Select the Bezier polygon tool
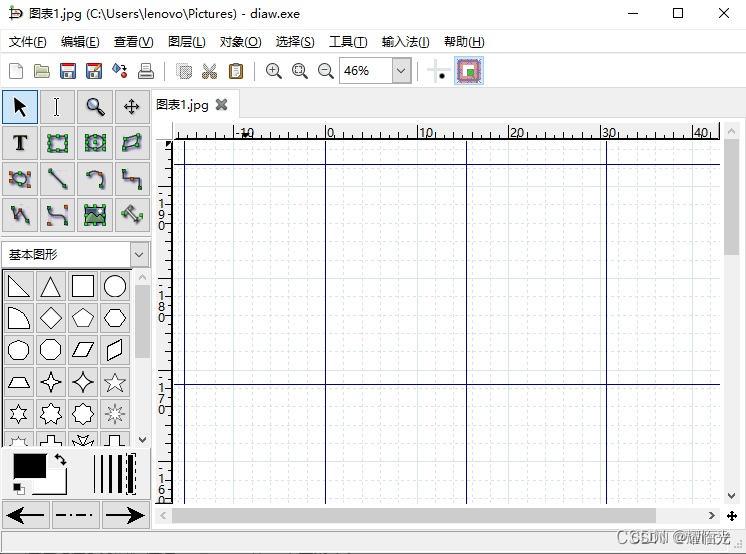 pos(20,179)
